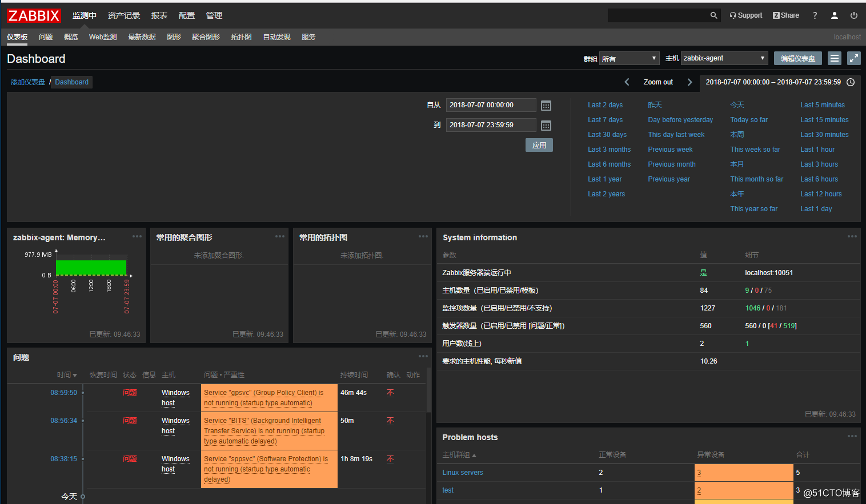Click the search magnifier icon

pyautogui.click(x=713, y=15)
